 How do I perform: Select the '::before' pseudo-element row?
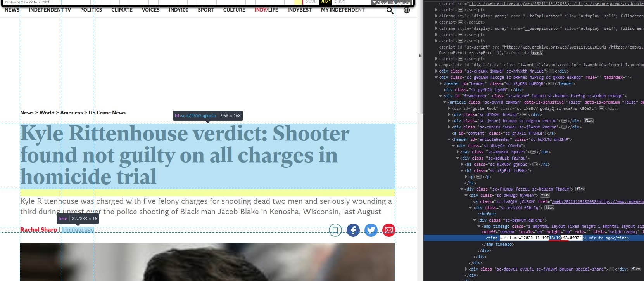[x=486, y=214]
